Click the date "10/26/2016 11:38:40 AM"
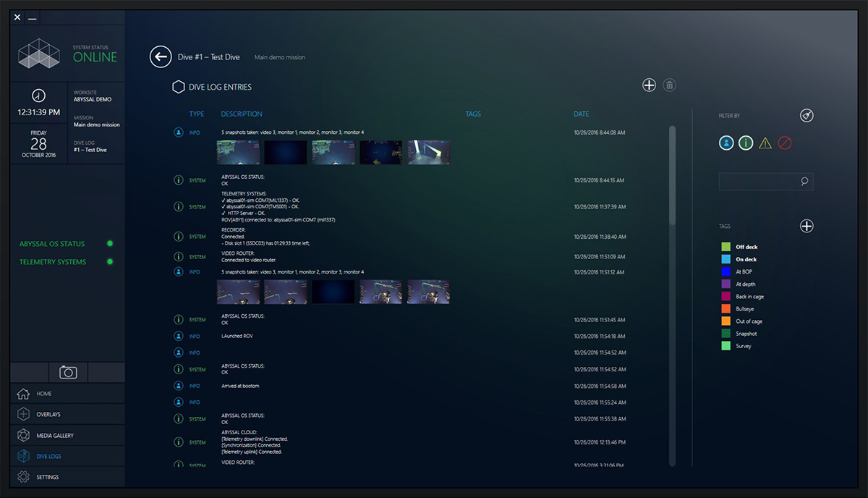The image size is (868, 498). [x=600, y=237]
